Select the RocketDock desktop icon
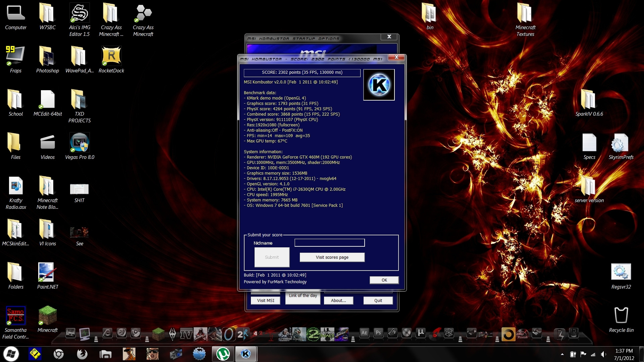 pos(111,59)
